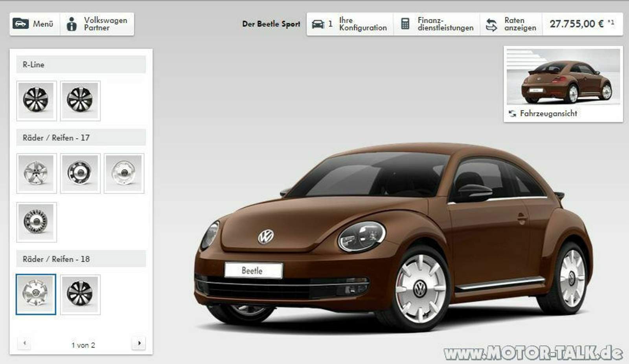Viewport: 629px width, 364px height.
Task: Select the 18-inch black alloy wheel
Action: [80, 294]
